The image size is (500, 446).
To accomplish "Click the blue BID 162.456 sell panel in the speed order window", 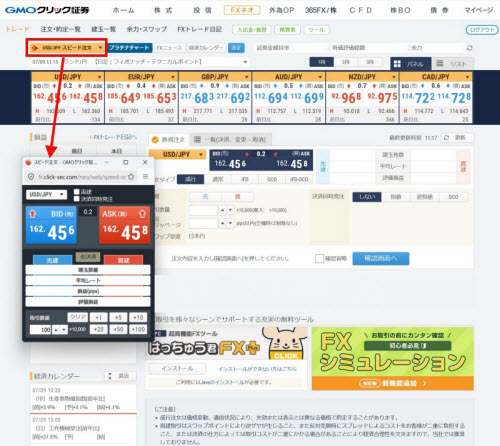I will 51,225.
